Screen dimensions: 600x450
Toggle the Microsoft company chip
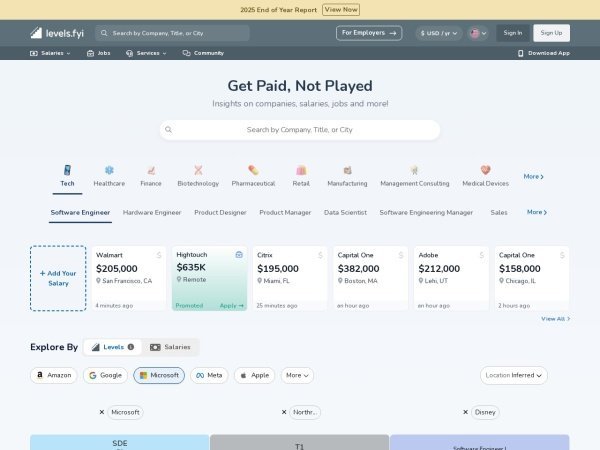pos(159,375)
